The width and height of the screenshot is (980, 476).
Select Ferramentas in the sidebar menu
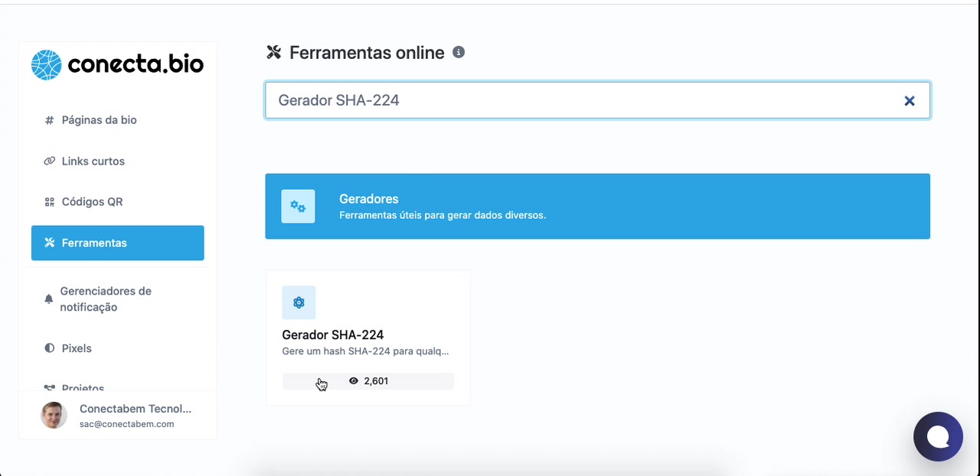click(x=94, y=243)
